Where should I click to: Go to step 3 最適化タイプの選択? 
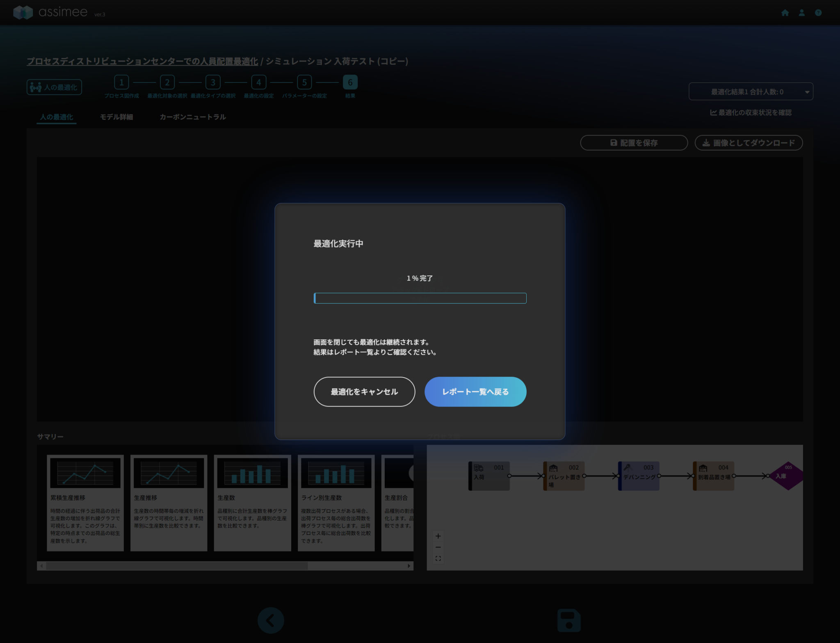[213, 82]
